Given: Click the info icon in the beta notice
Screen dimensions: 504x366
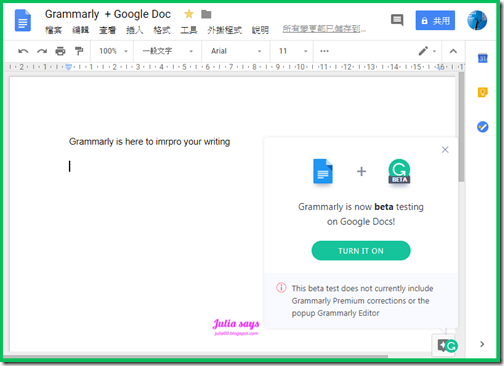Looking at the screenshot, I should pyautogui.click(x=281, y=287).
